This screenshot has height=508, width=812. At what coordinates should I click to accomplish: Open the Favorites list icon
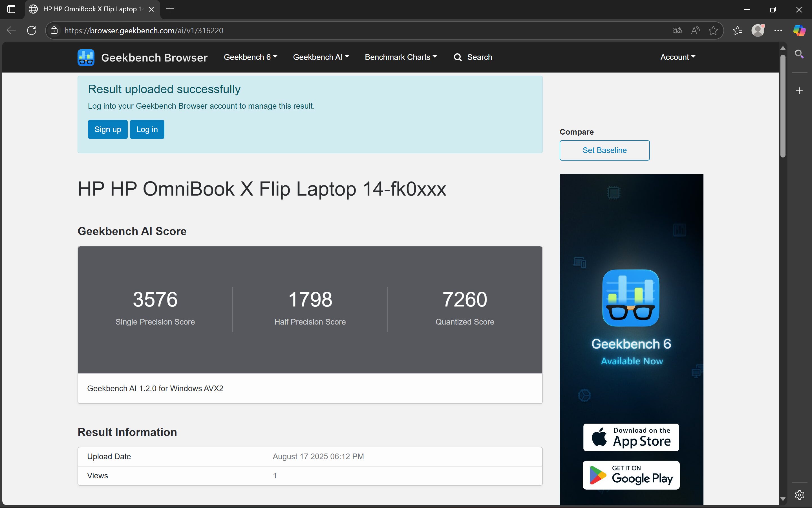point(737,30)
